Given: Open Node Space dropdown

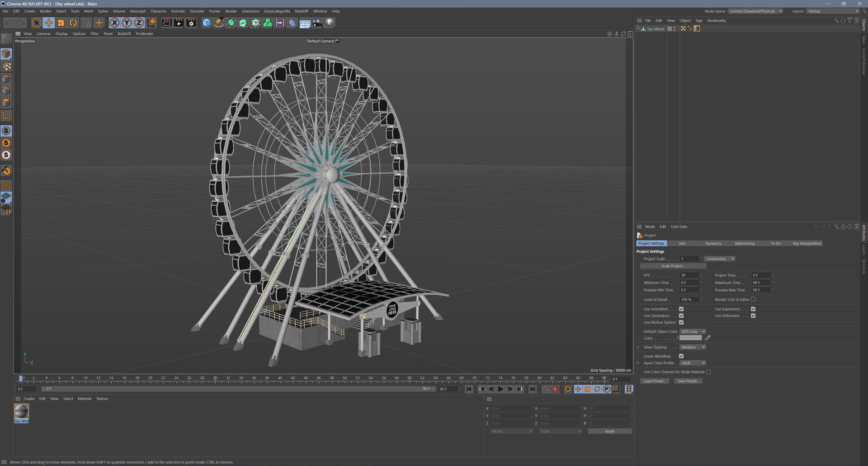Looking at the screenshot, I should pos(755,11).
